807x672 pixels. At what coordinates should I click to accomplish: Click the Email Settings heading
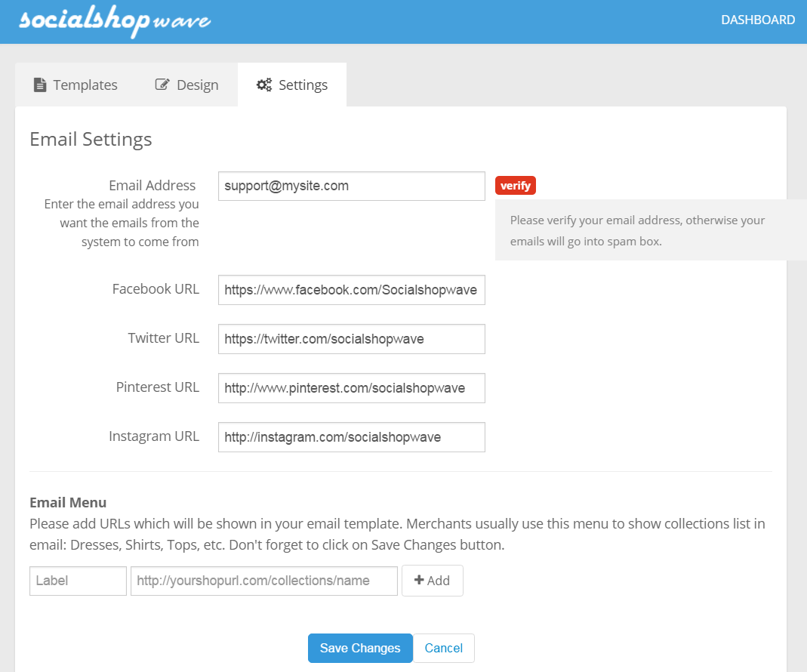click(x=91, y=139)
